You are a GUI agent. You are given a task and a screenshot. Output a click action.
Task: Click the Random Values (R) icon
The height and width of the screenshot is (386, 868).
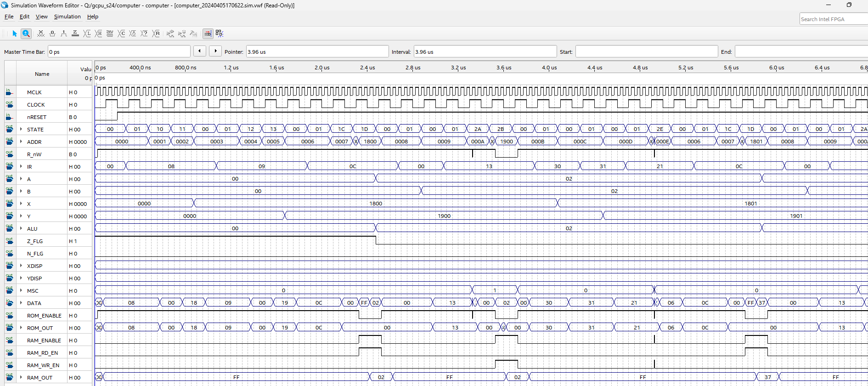click(156, 34)
